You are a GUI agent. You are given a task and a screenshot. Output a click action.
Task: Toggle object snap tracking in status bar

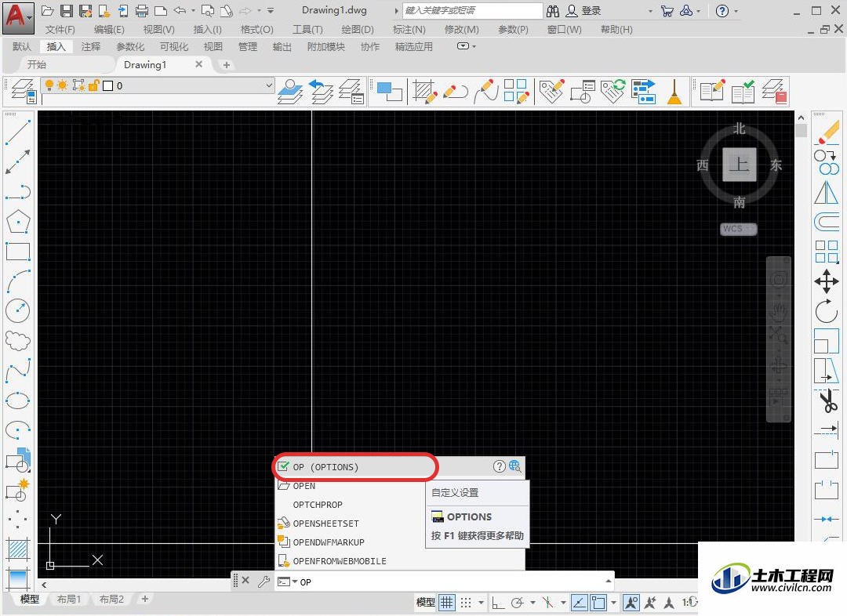pos(579,602)
